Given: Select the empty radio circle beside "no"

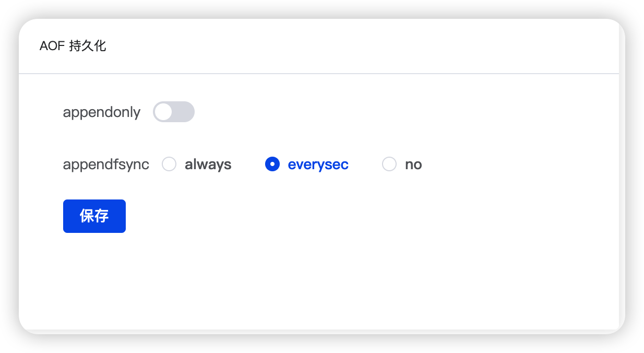Looking at the screenshot, I should click(x=389, y=164).
